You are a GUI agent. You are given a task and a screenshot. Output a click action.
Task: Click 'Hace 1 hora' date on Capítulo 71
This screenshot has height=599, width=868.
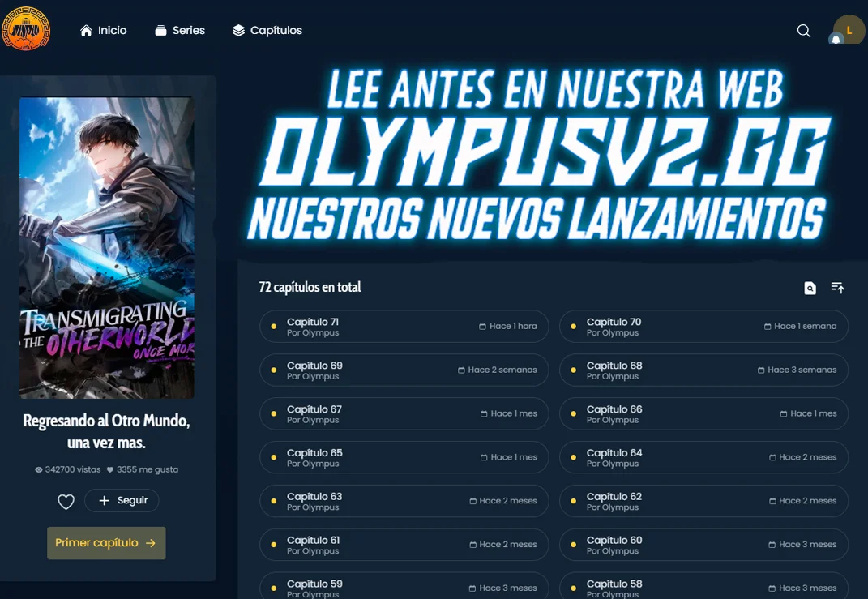pyautogui.click(x=508, y=327)
